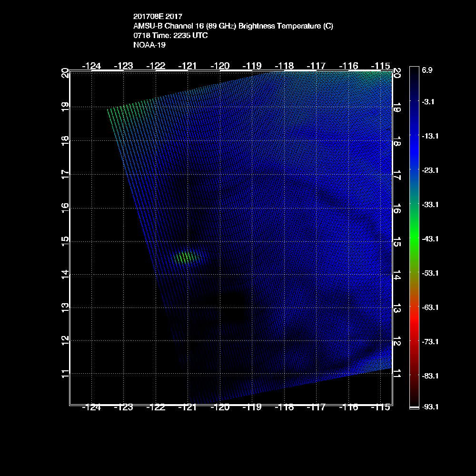Click the top-axis longitude label "-115"

coord(381,66)
